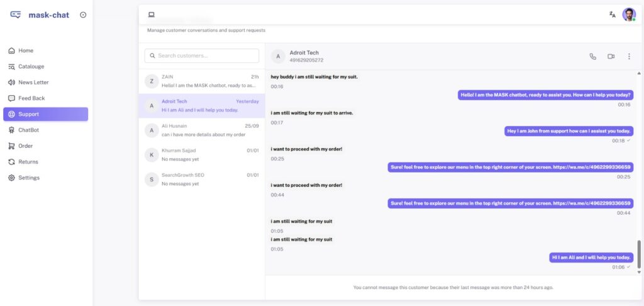Start a voice call with Adroit Tech
The image size is (644, 306).
(592, 56)
